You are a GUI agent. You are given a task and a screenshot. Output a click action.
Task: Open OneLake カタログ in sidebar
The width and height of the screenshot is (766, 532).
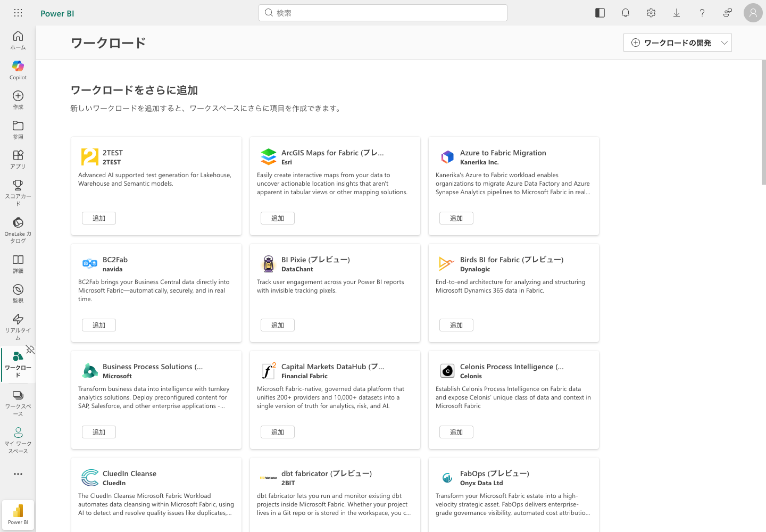click(x=18, y=230)
